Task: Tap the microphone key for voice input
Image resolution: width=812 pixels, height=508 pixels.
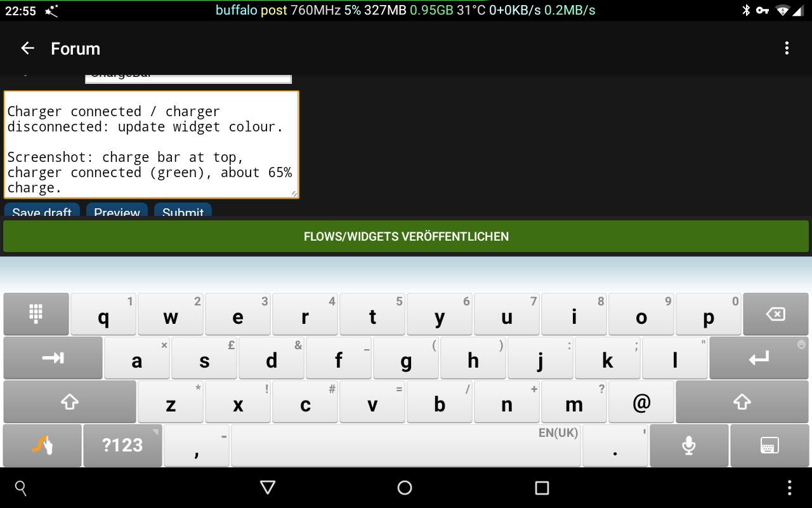Action: (x=689, y=445)
